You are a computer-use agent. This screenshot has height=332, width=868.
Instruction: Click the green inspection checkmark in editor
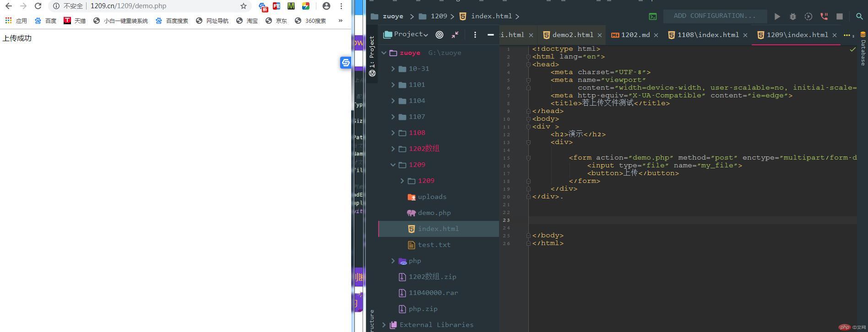852,49
